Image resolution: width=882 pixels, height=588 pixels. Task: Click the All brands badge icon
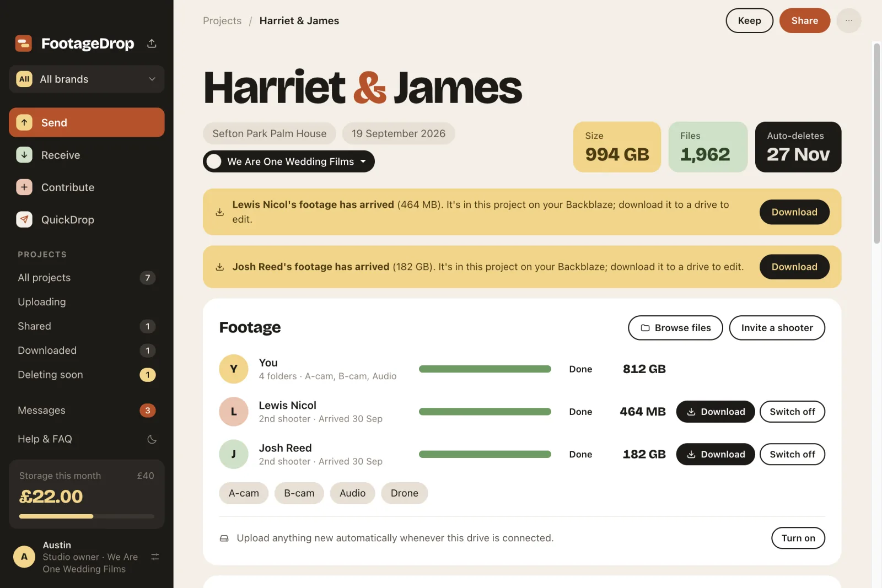24,79
